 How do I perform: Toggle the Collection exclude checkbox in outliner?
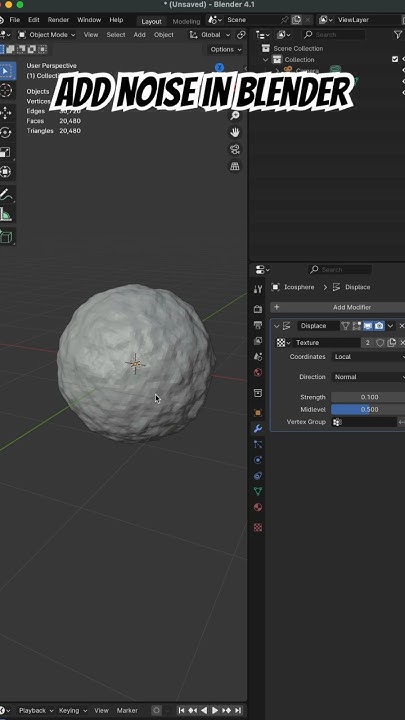395,59
